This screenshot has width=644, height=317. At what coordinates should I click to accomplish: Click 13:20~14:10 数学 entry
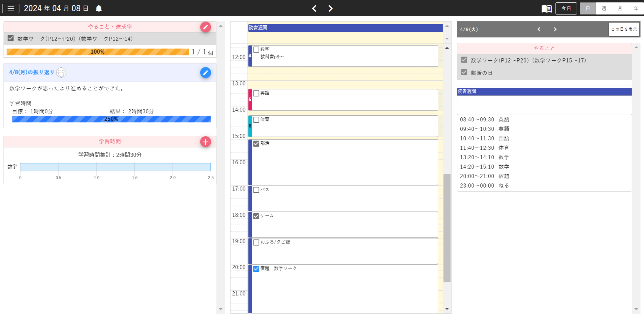484,158
